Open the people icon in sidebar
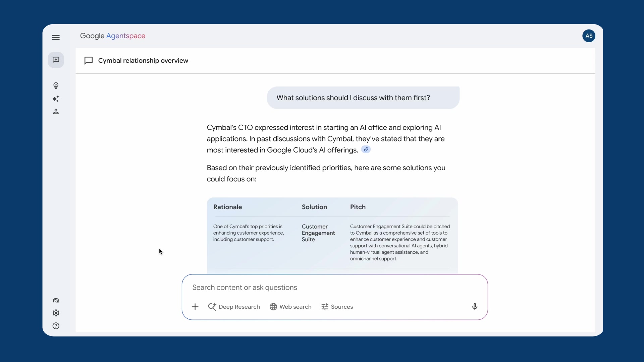Image resolution: width=644 pixels, height=362 pixels. (x=56, y=112)
